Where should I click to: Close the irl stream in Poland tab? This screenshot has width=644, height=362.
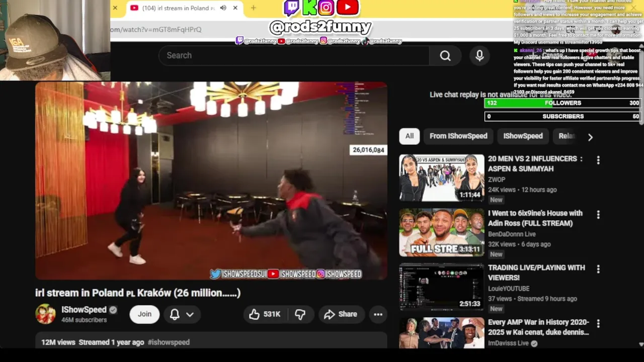(235, 8)
